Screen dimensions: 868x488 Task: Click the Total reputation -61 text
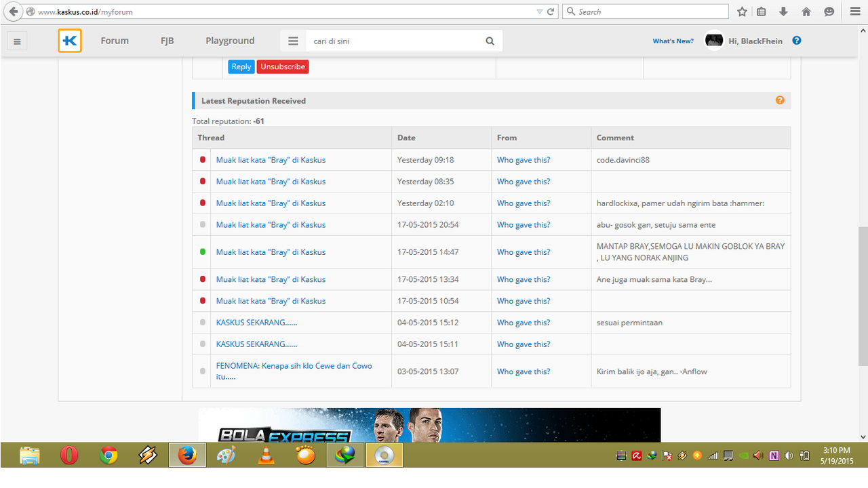click(228, 121)
